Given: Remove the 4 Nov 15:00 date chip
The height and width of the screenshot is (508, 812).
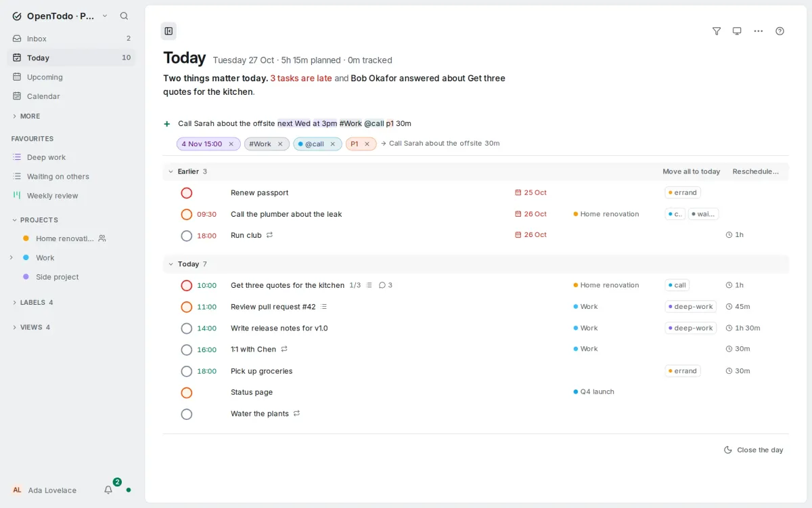Looking at the screenshot, I should coord(231,144).
